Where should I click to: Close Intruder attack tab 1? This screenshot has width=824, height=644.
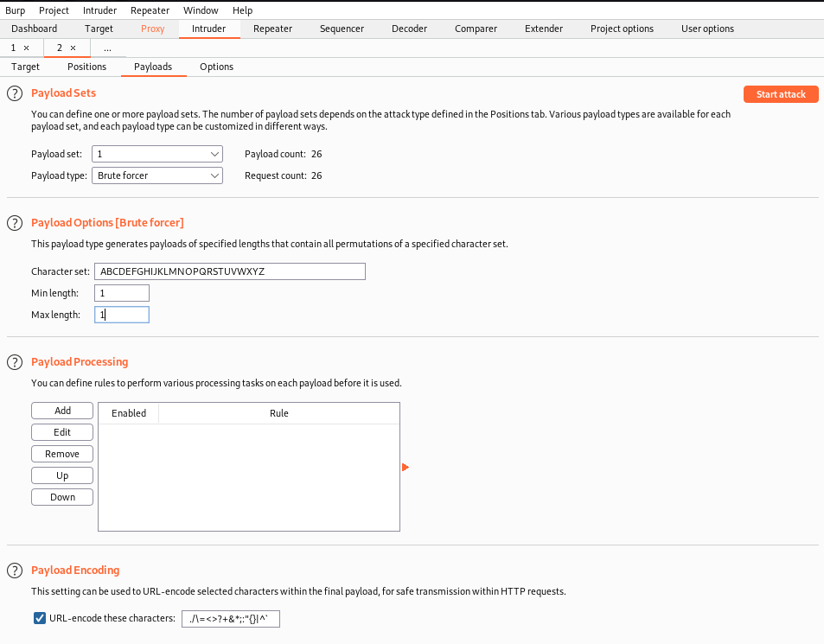26,48
